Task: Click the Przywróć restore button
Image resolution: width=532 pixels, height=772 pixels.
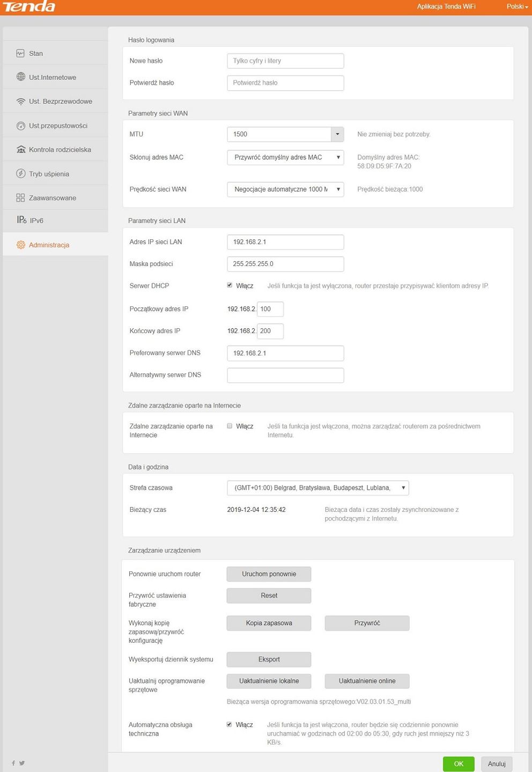Action: coord(367,623)
